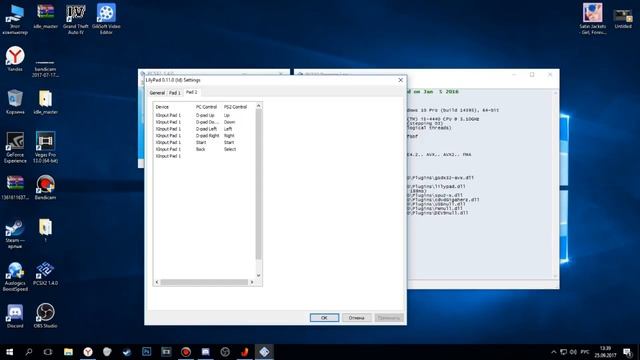Open the This PC (Этот компьютер) icon
The width and height of the screenshot is (640, 360).
point(15,19)
